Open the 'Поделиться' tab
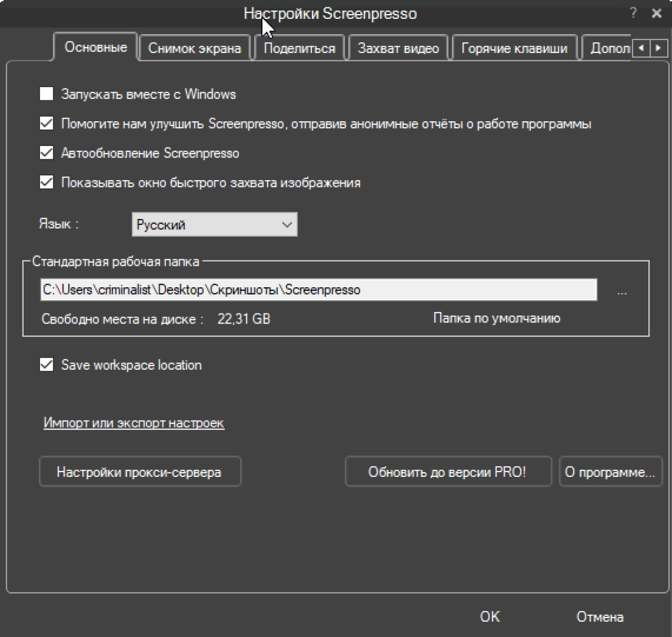This screenshot has height=637, width=672. click(x=299, y=48)
